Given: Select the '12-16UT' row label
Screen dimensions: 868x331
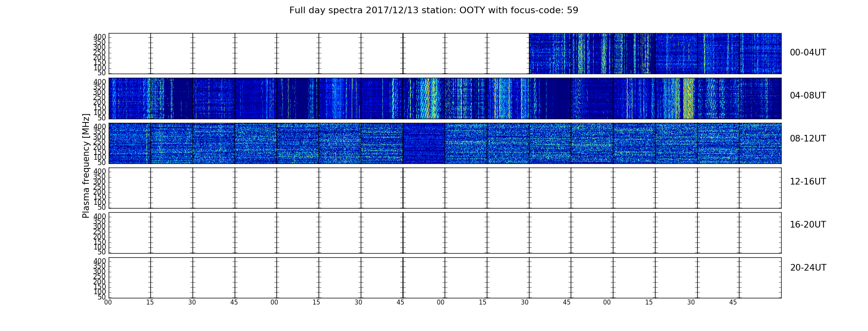Looking at the screenshot, I should pos(808,182).
